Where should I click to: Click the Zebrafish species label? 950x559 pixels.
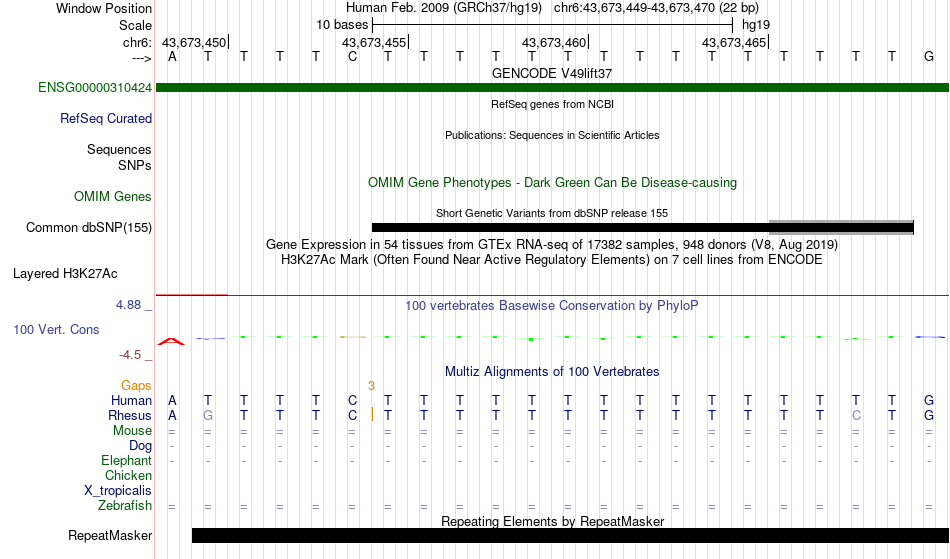tap(125, 506)
